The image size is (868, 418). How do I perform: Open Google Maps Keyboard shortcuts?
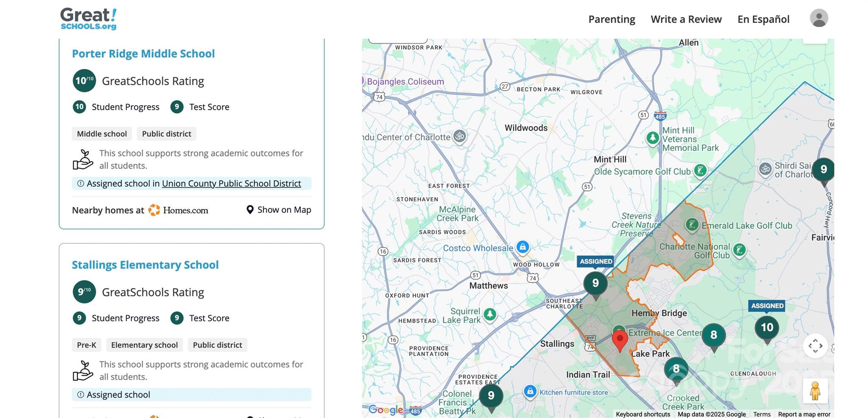click(x=643, y=414)
